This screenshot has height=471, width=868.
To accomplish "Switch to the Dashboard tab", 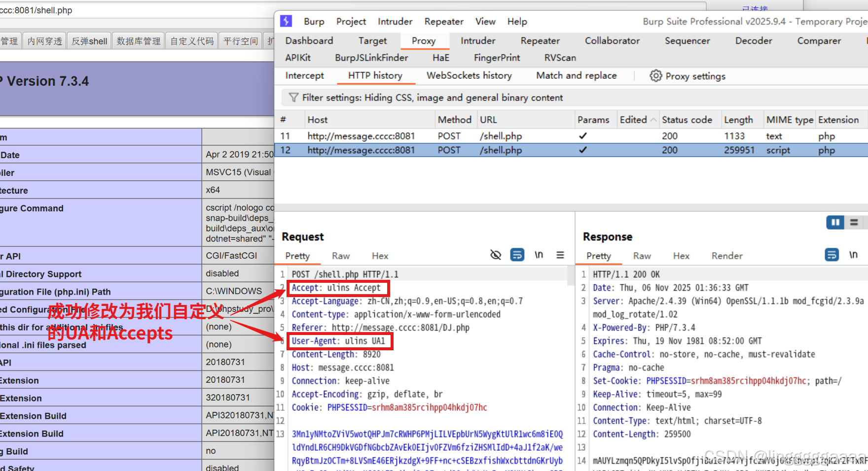I will point(309,41).
